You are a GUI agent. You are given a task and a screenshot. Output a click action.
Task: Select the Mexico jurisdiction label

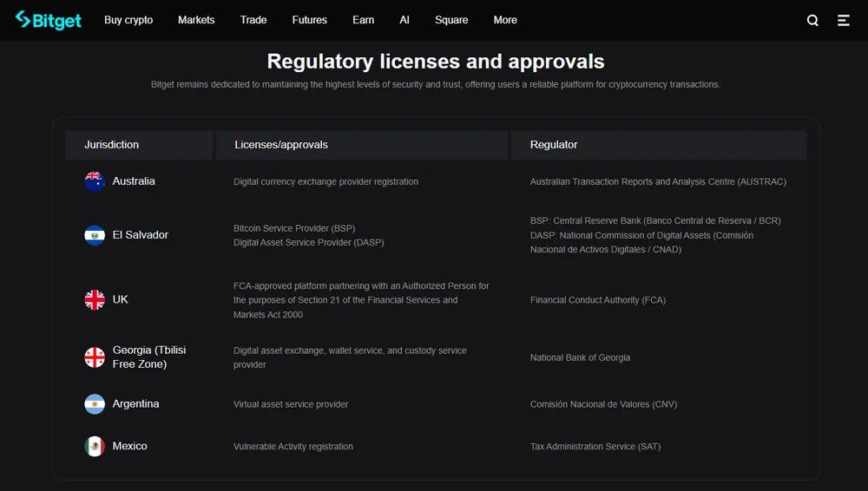coord(129,446)
